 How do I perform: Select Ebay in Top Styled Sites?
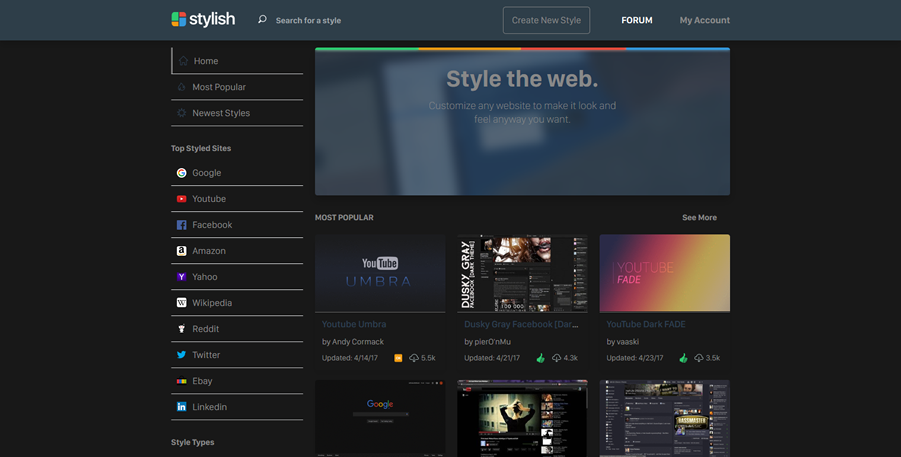(x=237, y=381)
